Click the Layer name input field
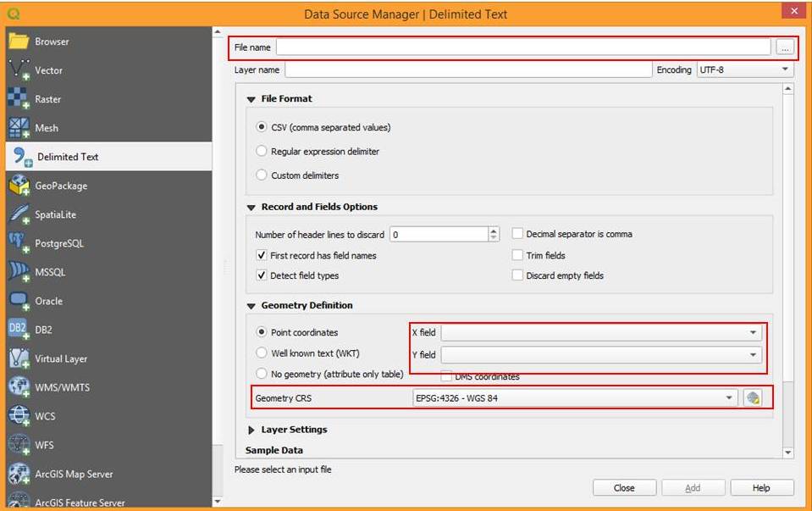 (x=468, y=69)
